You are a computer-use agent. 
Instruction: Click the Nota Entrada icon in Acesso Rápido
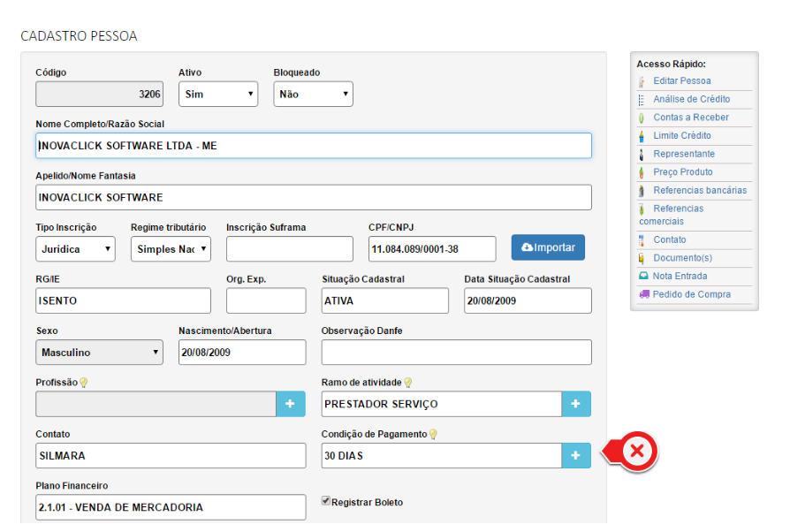coord(643,277)
